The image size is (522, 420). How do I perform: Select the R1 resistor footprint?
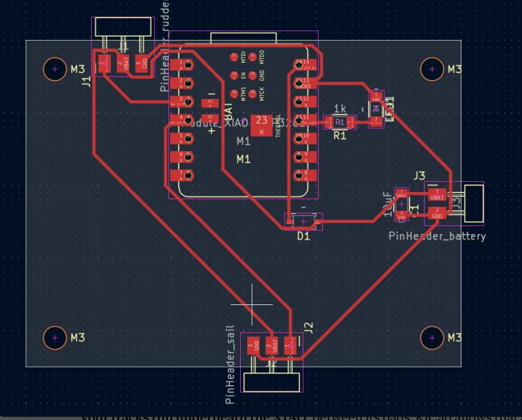click(x=340, y=122)
